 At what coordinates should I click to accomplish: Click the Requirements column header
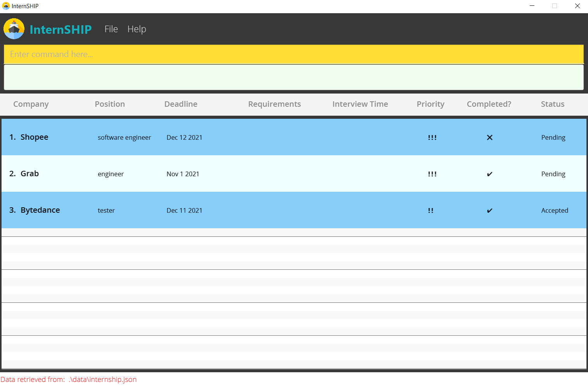275,104
